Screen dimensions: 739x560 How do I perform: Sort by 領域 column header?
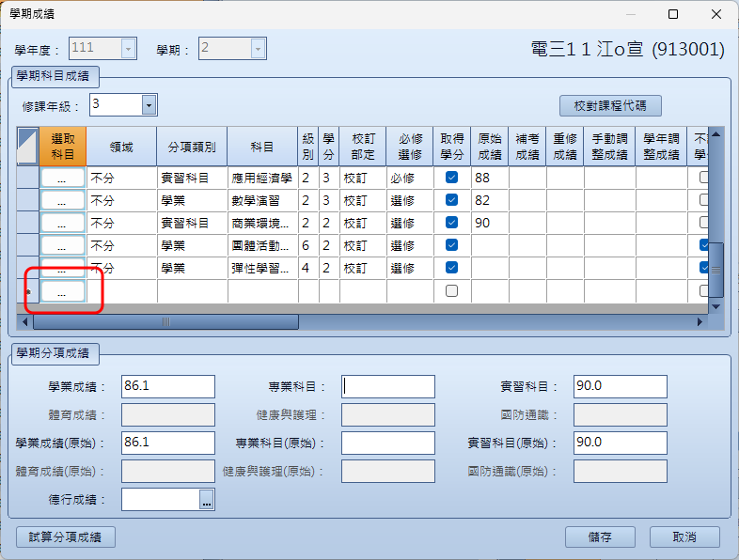click(121, 147)
